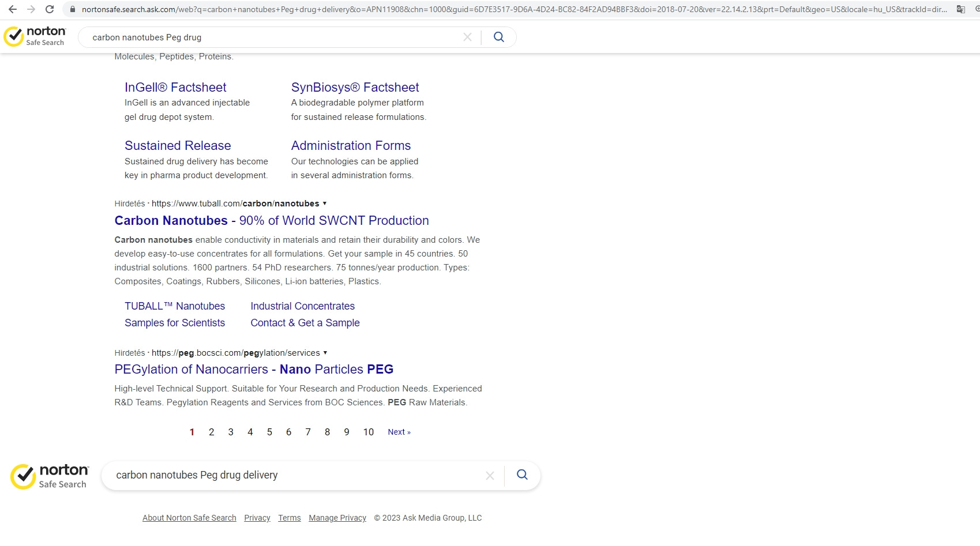
Task: Click the browser address bar URL
Action: click(513, 9)
